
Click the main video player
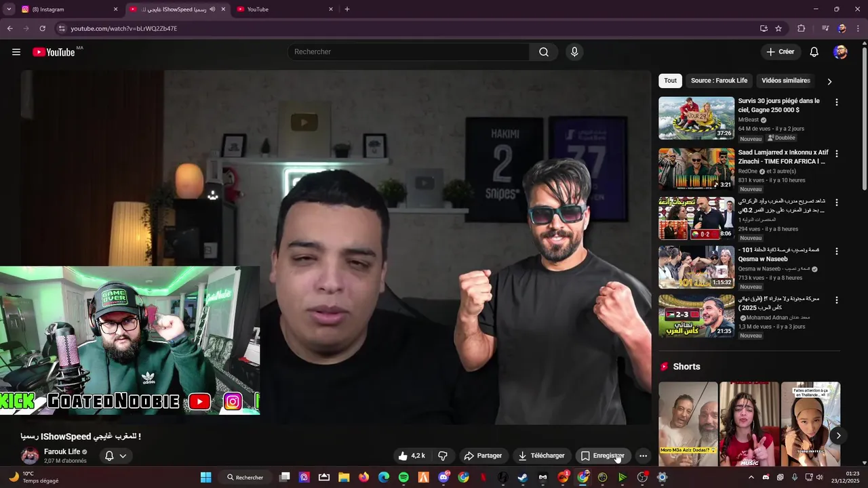[x=336, y=247]
